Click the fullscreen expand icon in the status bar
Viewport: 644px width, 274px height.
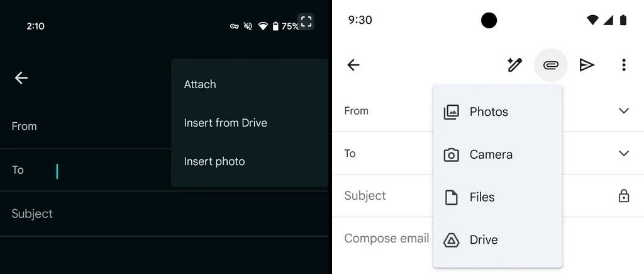pos(306,22)
